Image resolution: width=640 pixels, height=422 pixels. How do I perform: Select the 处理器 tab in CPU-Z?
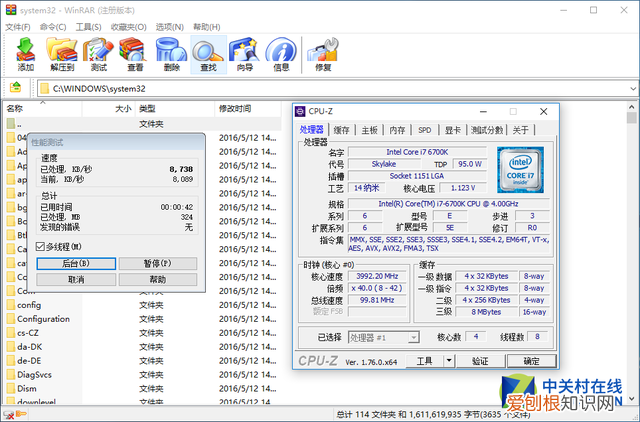pos(312,129)
